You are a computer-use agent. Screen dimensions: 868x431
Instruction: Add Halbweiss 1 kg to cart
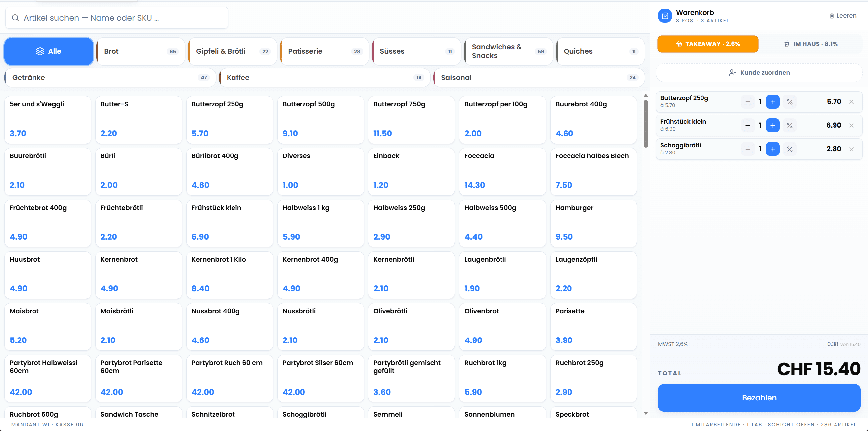320,223
